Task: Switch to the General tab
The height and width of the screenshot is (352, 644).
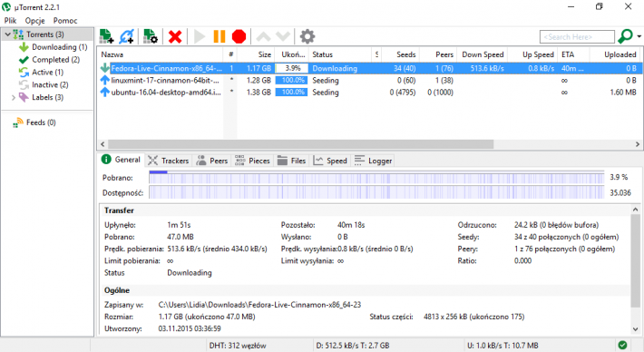Action: click(121, 160)
